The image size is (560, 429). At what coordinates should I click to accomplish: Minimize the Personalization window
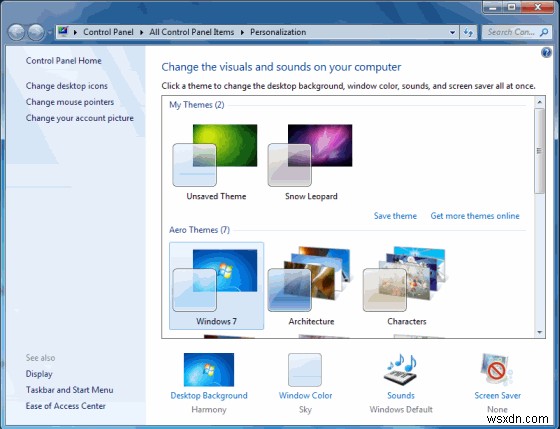click(493, 7)
